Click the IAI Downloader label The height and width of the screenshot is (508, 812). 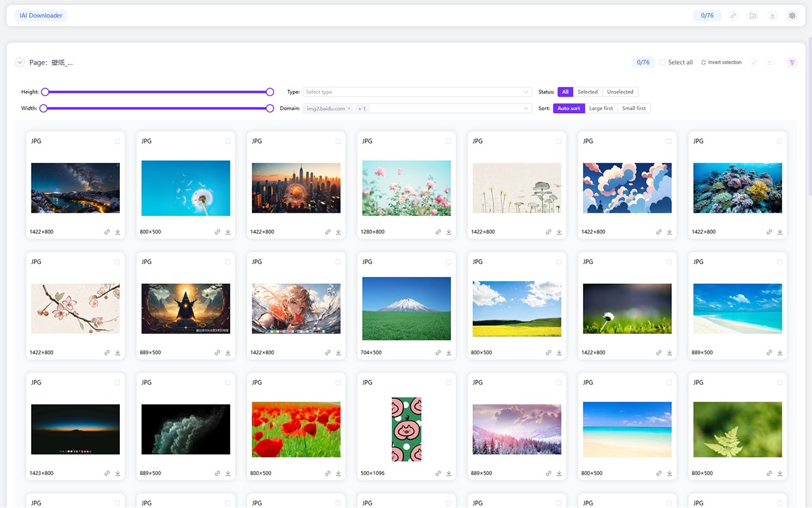41,16
